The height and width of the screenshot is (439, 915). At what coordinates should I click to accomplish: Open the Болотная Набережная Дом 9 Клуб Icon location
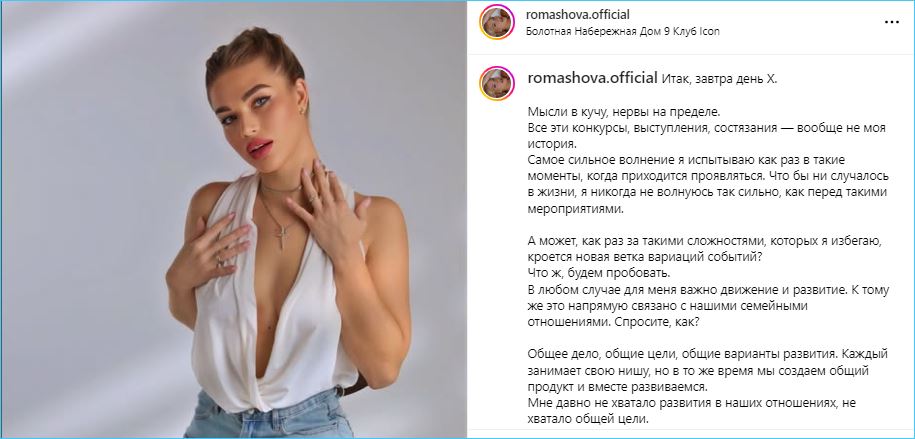pos(623,32)
